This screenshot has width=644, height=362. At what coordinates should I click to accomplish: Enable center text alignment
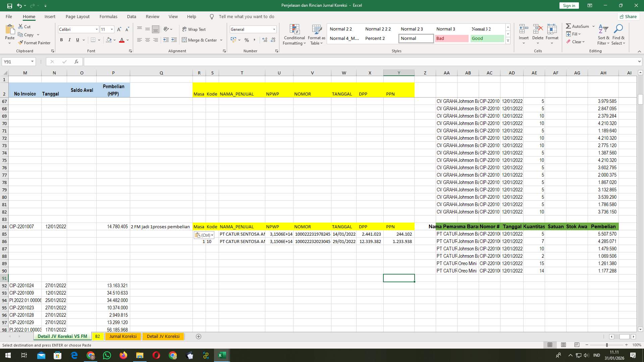click(148, 40)
